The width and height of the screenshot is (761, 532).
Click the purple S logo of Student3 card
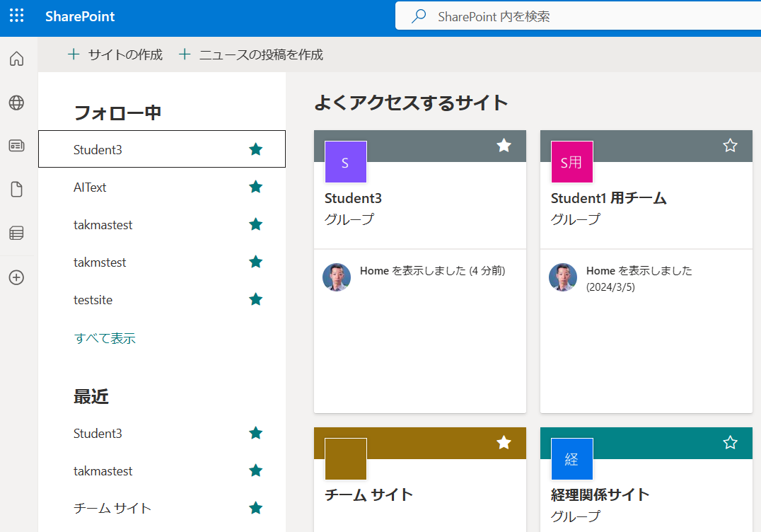click(346, 162)
